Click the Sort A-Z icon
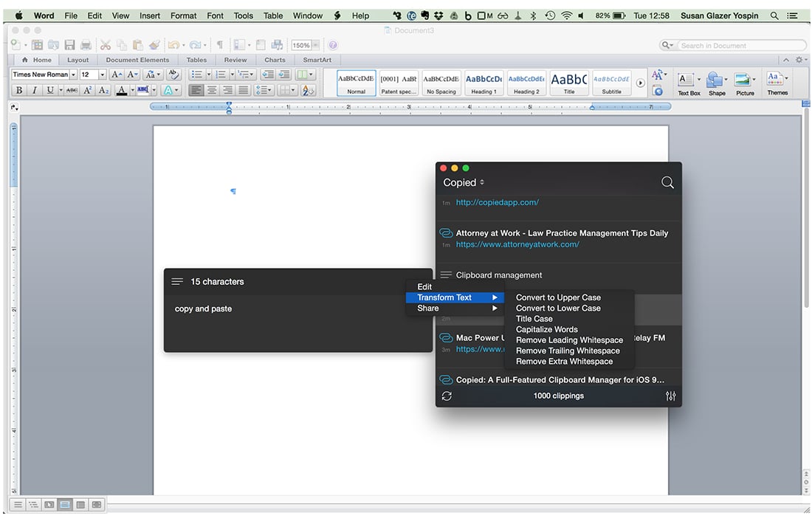The height and width of the screenshot is (524, 812). point(308,91)
